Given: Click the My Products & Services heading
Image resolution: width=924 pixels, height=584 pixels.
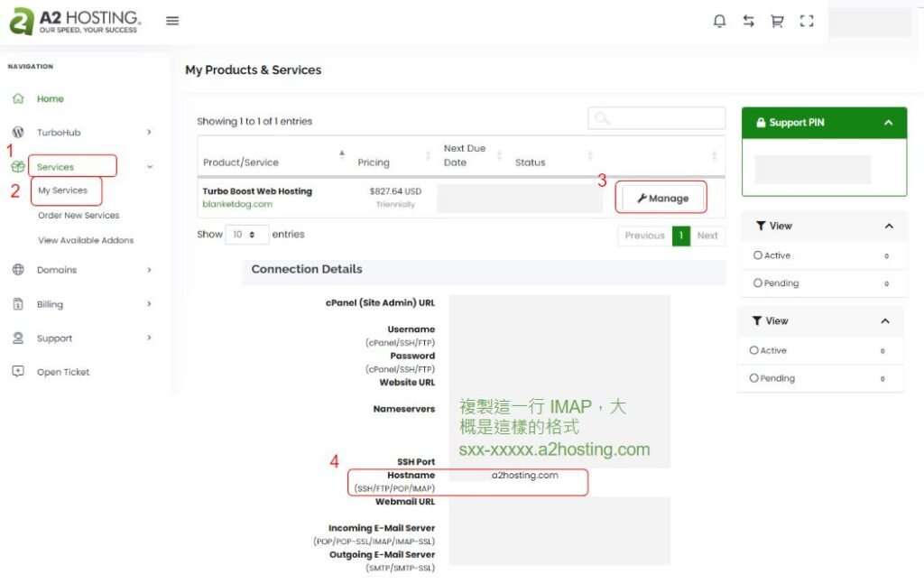Looking at the screenshot, I should [x=254, y=70].
